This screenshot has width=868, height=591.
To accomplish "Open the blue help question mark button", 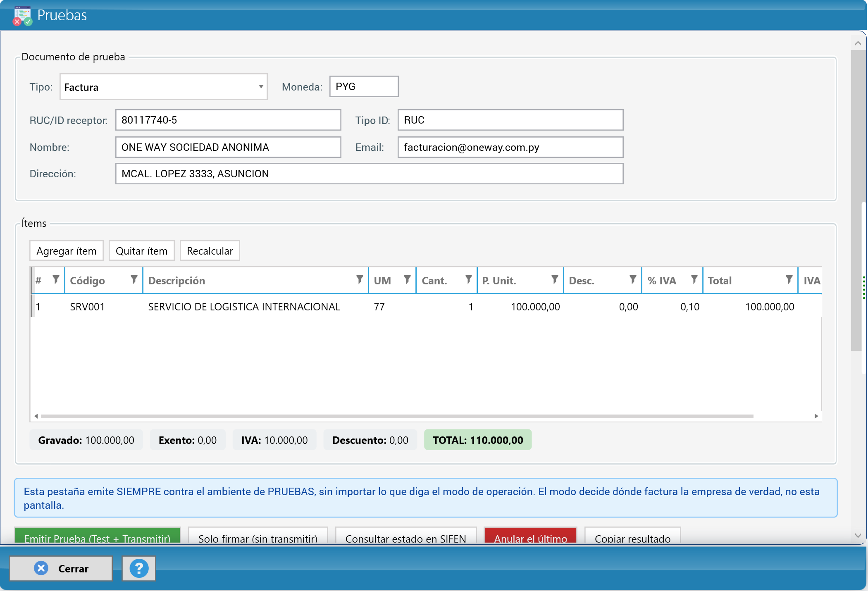I will [x=139, y=569].
